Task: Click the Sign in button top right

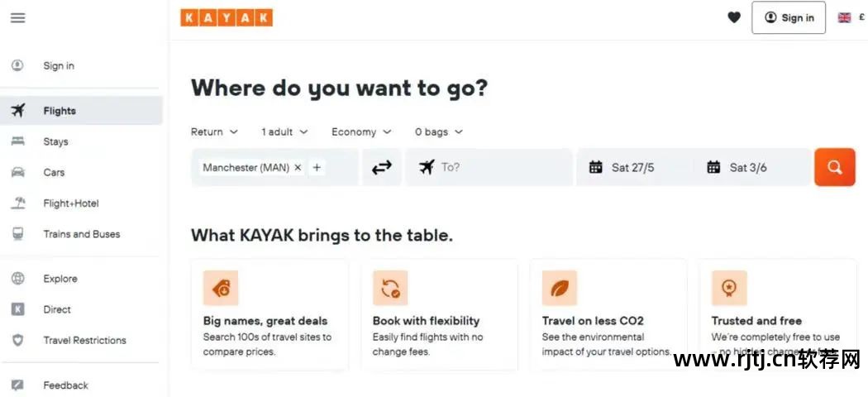Action: (x=788, y=17)
